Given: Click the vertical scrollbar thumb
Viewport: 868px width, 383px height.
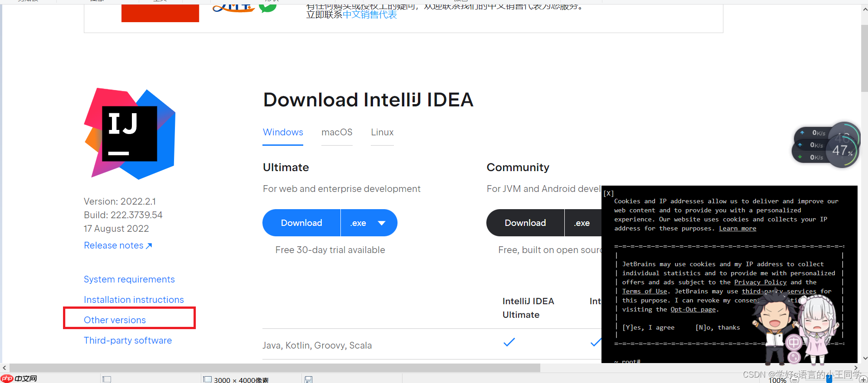Looking at the screenshot, I should [x=864, y=58].
